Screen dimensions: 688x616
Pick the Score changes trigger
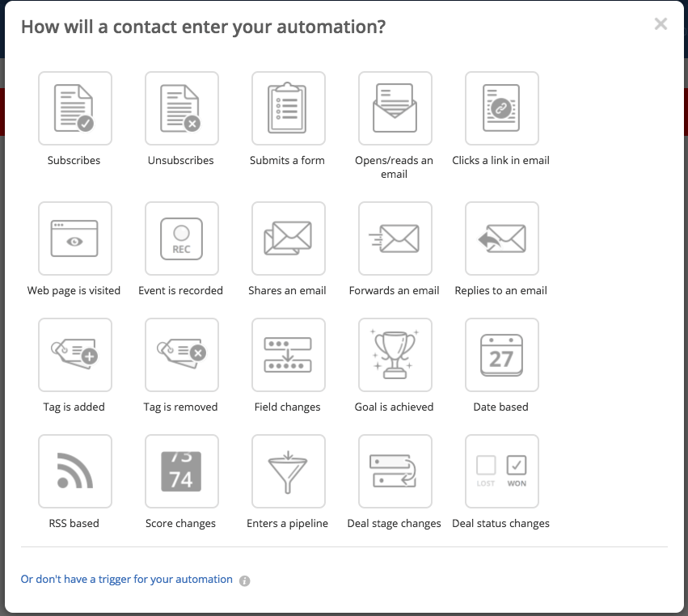coord(182,471)
